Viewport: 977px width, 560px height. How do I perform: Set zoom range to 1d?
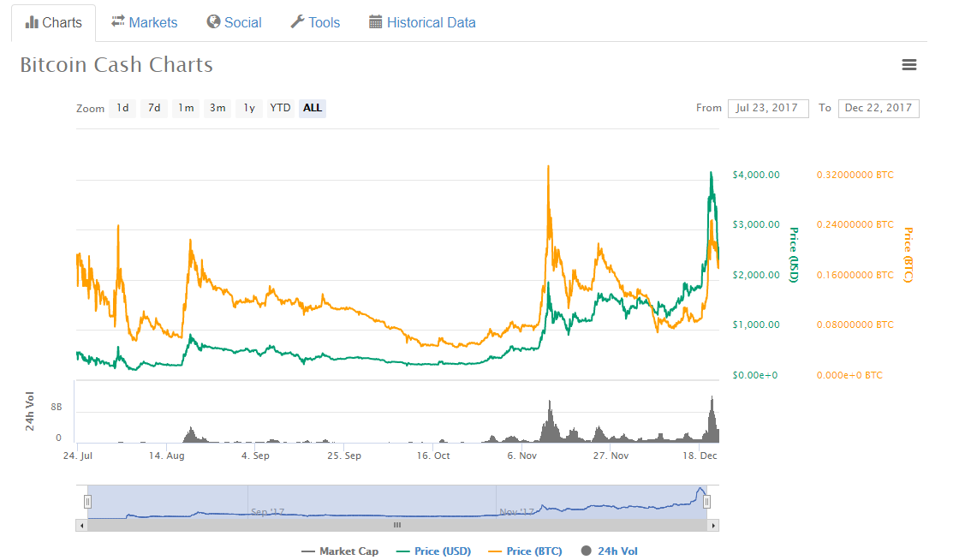point(122,108)
